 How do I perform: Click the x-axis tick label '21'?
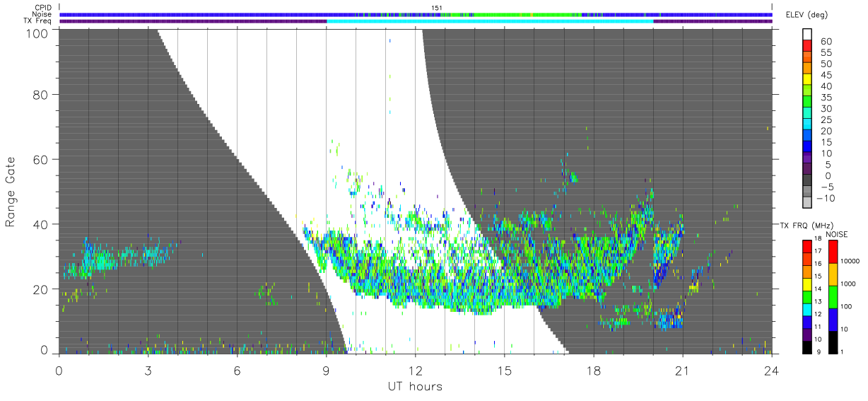[x=682, y=370]
